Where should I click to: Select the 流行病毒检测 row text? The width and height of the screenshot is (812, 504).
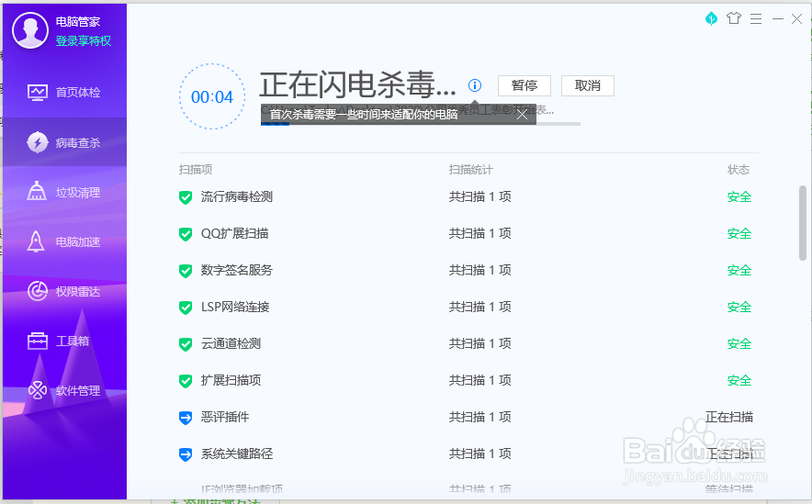237,196
